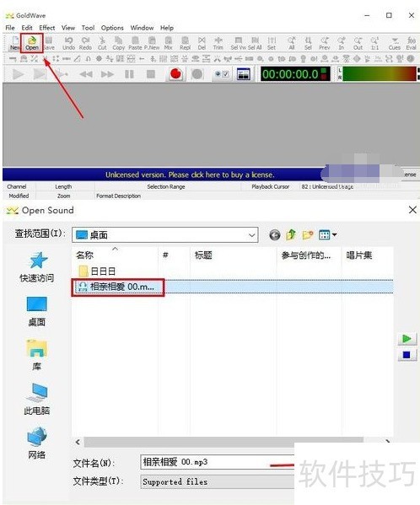Open the File menu
This screenshot has width=420, height=505.
[10, 28]
